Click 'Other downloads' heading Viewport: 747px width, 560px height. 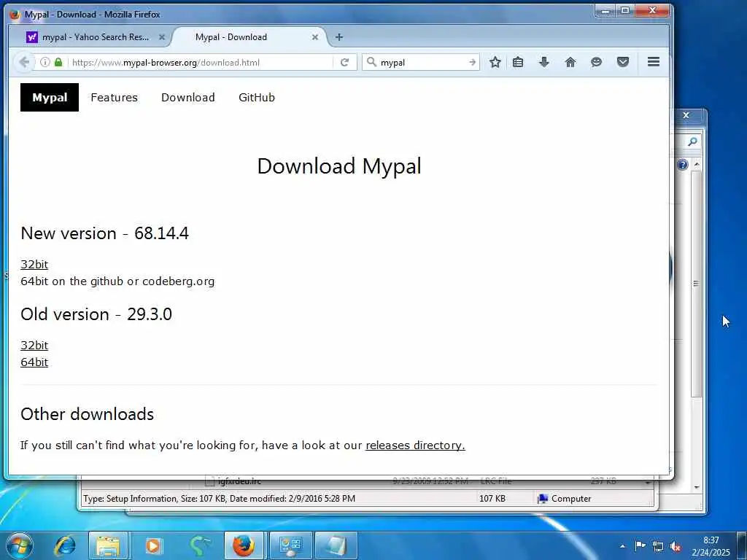[88, 414]
